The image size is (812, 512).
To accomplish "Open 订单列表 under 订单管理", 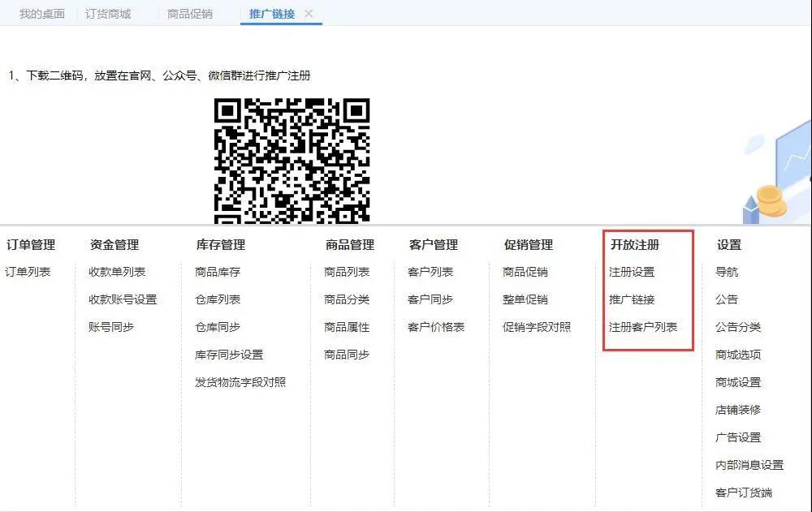I will point(28,272).
